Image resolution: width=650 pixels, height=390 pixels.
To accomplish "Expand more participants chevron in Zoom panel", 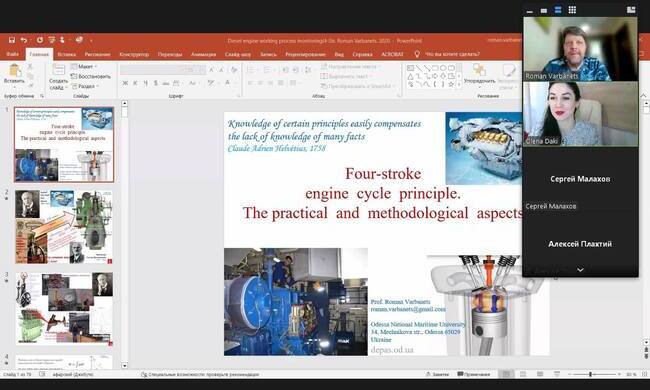I will tap(580, 270).
